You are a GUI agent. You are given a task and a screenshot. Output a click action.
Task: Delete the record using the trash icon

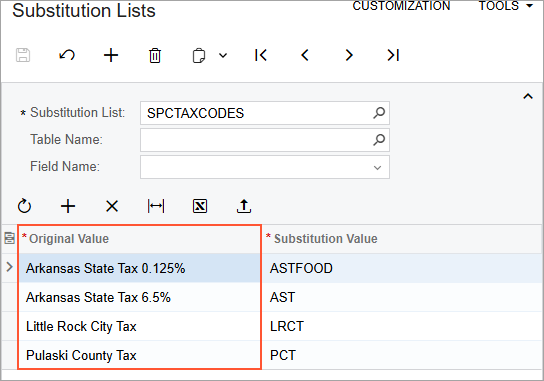pos(155,56)
